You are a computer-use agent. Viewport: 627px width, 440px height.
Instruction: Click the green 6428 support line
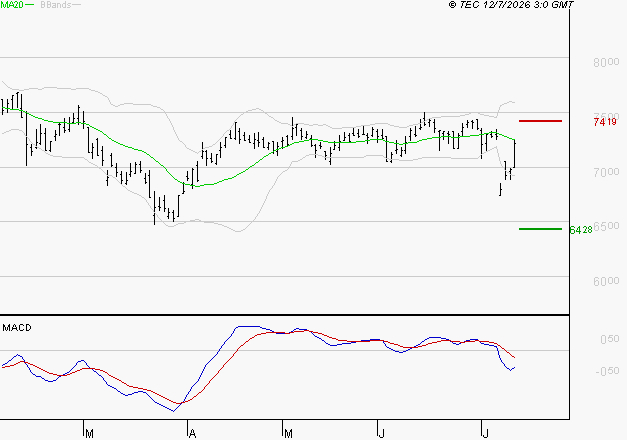point(540,229)
